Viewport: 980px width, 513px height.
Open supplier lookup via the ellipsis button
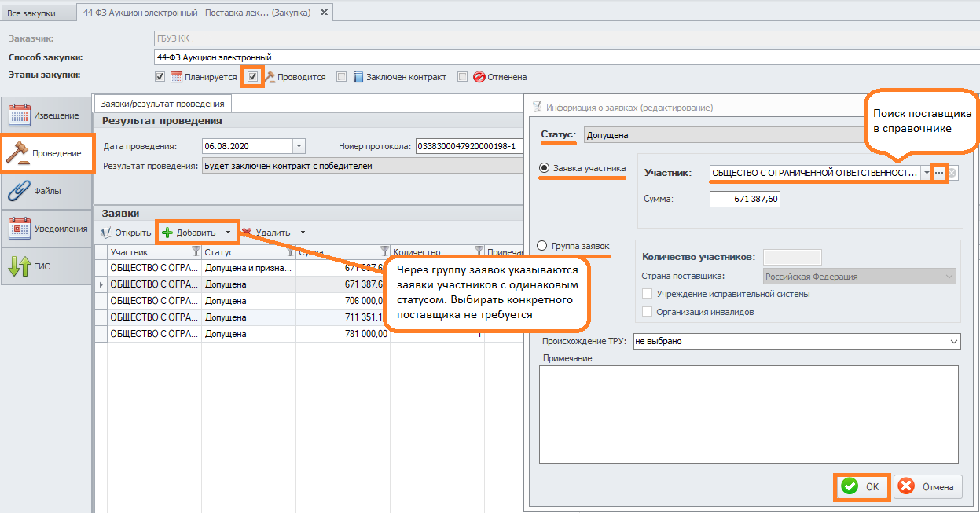938,173
